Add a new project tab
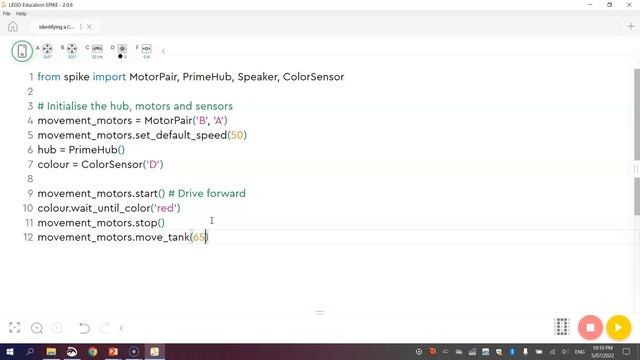This screenshot has width=640, height=360. [631, 27]
